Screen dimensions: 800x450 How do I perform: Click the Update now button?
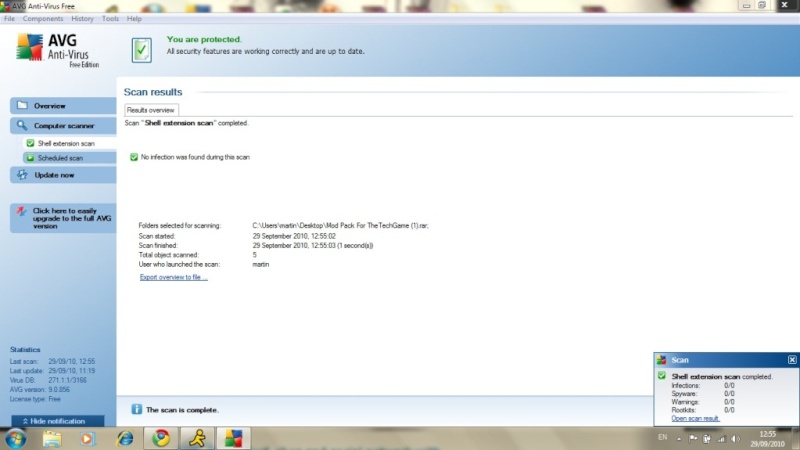(63, 175)
